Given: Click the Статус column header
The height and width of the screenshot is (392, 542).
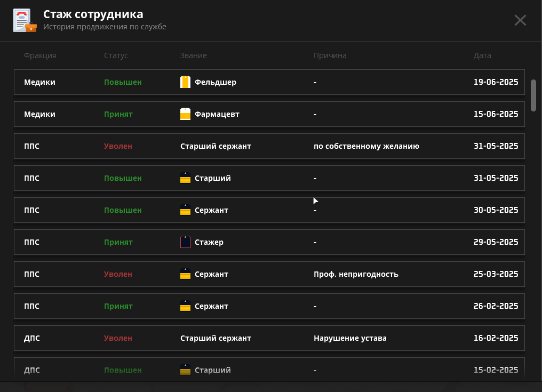Looking at the screenshot, I should point(116,55).
